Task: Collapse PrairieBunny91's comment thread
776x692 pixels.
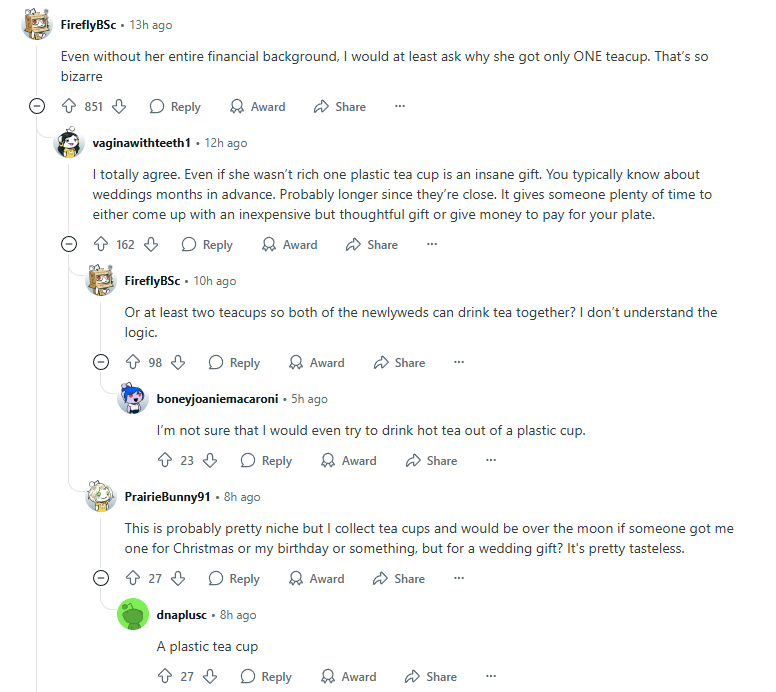Action: [x=101, y=578]
